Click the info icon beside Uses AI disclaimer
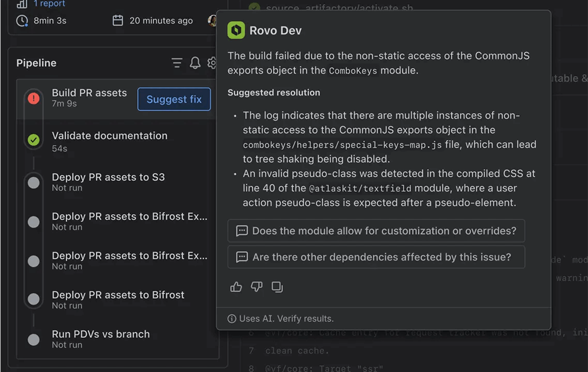The height and width of the screenshot is (372, 588). point(231,318)
